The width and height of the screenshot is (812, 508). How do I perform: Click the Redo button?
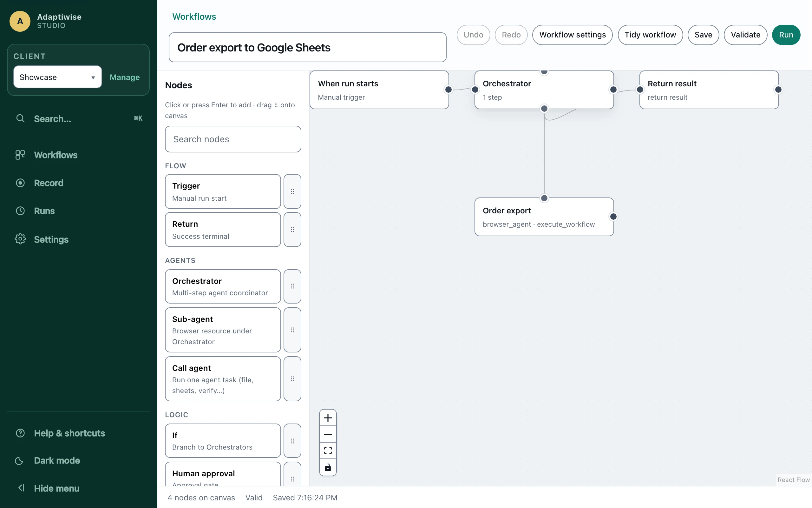pyautogui.click(x=511, y=35)
